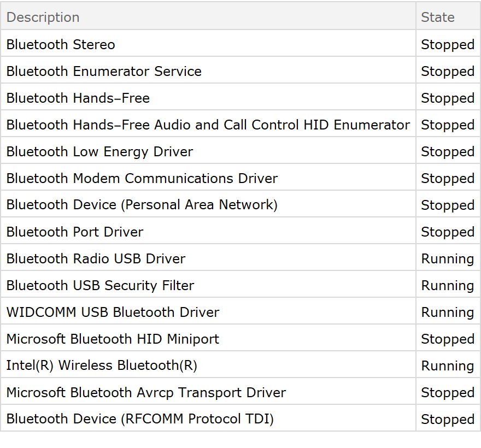Screen dimensions: 481x448
Task: Select the Bluetooth Port Driver row
Action: [75, 232]
